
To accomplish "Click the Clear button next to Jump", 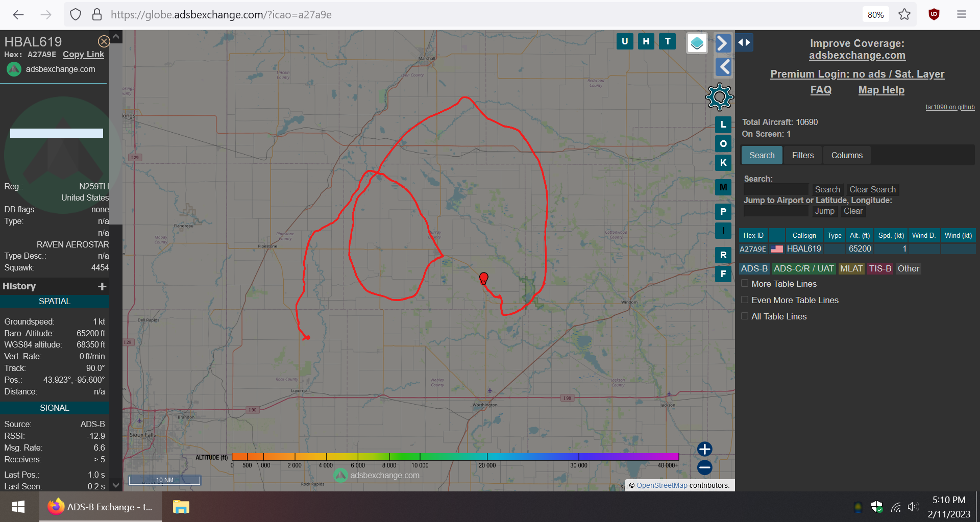I will click(853, 211).
